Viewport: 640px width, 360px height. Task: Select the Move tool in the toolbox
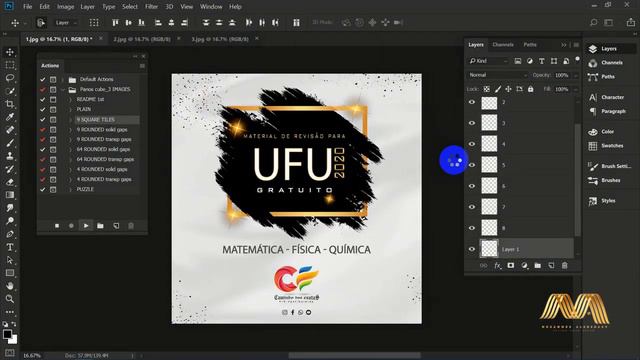pos(10,52)
